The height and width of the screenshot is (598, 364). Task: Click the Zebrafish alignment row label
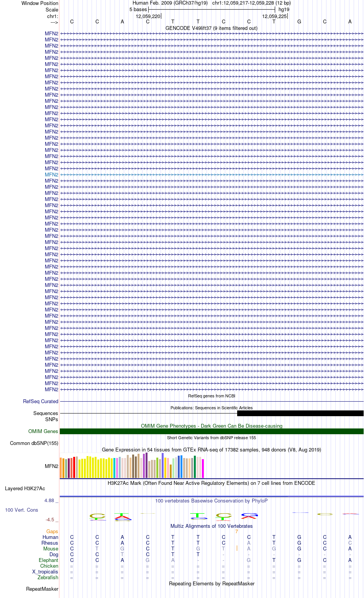coord(48,577)
